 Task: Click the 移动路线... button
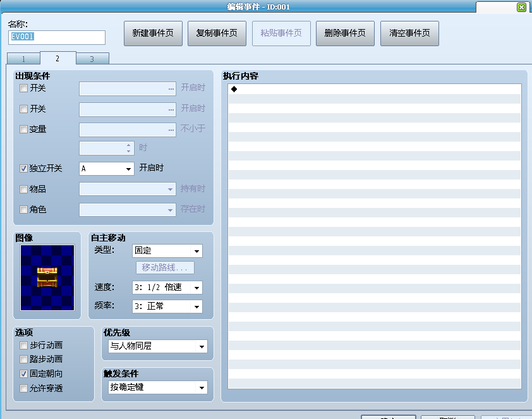click(166, 268)
